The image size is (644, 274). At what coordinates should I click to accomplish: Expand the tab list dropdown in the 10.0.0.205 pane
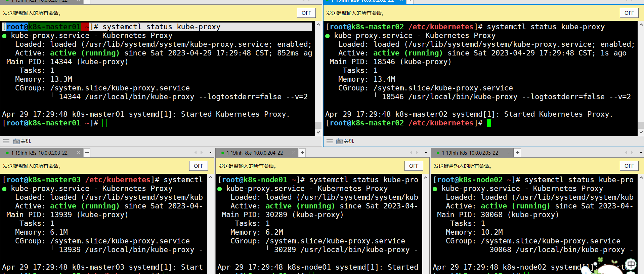641,153
